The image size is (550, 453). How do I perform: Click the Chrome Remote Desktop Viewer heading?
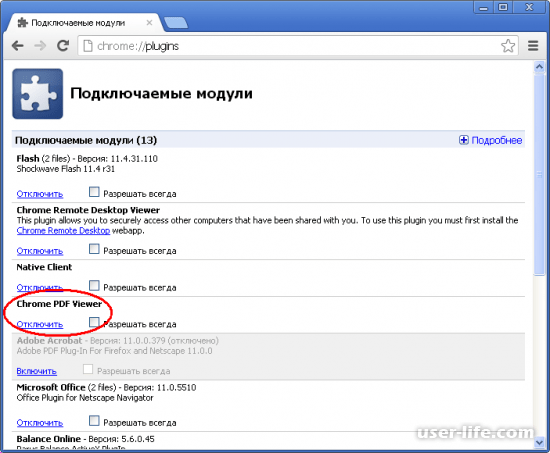tap(88, 210)
